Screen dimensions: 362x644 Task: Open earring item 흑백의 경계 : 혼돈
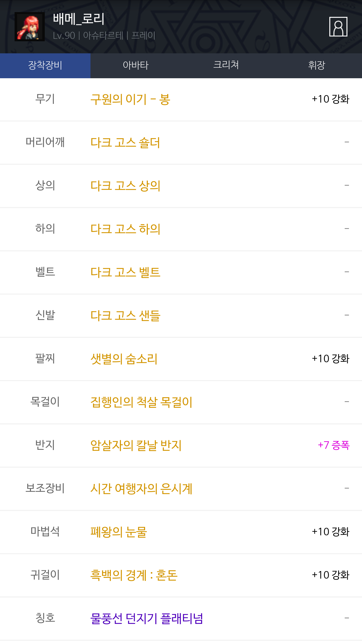(134, 575)
